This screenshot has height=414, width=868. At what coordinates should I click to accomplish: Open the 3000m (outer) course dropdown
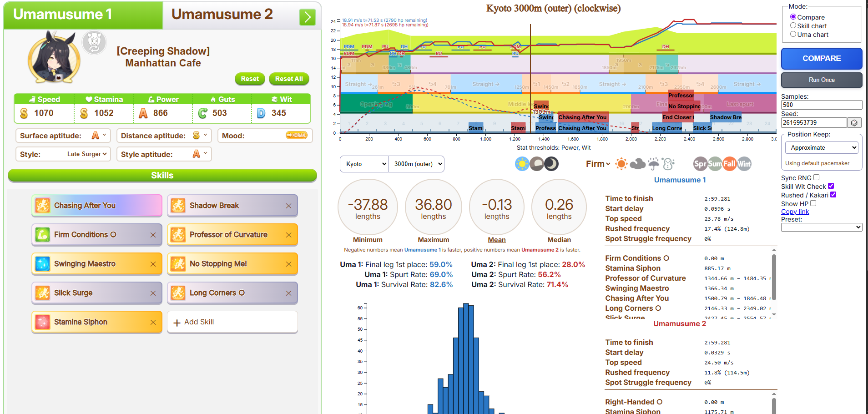point(416,164)
